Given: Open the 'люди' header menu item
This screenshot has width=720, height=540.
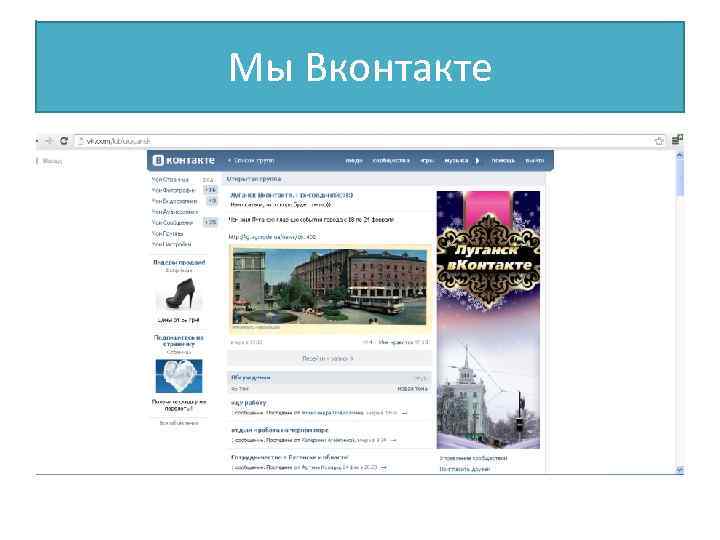Looking at the screenshot, I should pos(354,161).
